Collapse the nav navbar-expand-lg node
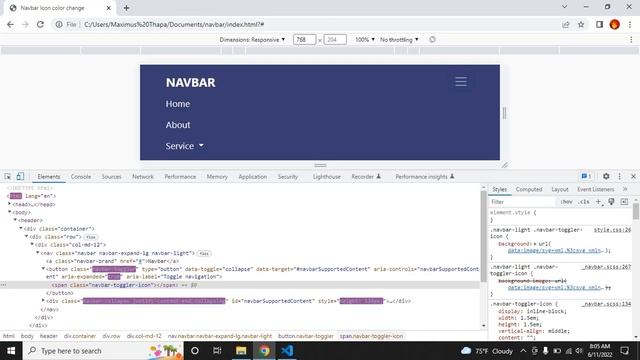This screenshot has width=640, height=360. point(38,253)
